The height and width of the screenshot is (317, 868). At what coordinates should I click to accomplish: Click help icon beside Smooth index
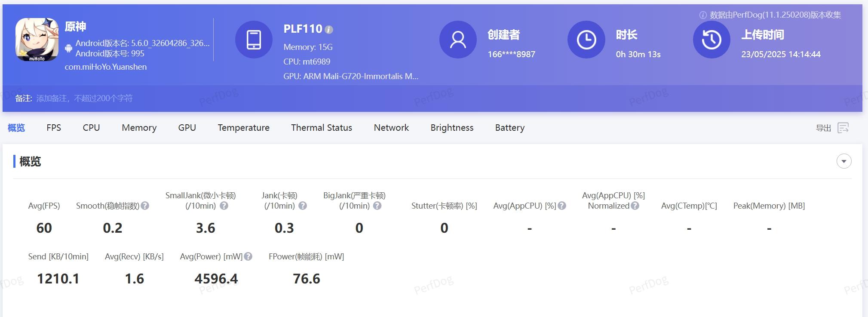[145, 206]
